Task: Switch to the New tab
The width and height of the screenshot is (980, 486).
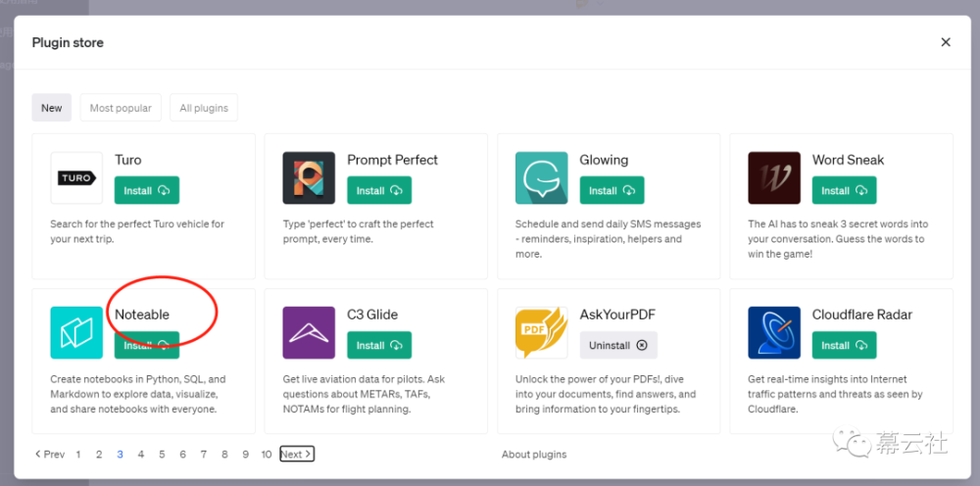Action: [52, 108]
